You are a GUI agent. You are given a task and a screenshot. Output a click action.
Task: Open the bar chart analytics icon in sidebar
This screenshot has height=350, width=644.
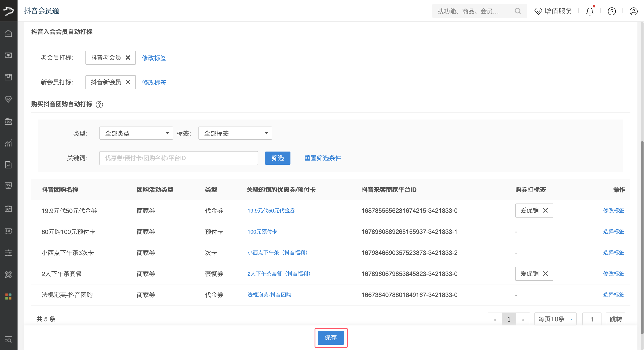[8, 143]
